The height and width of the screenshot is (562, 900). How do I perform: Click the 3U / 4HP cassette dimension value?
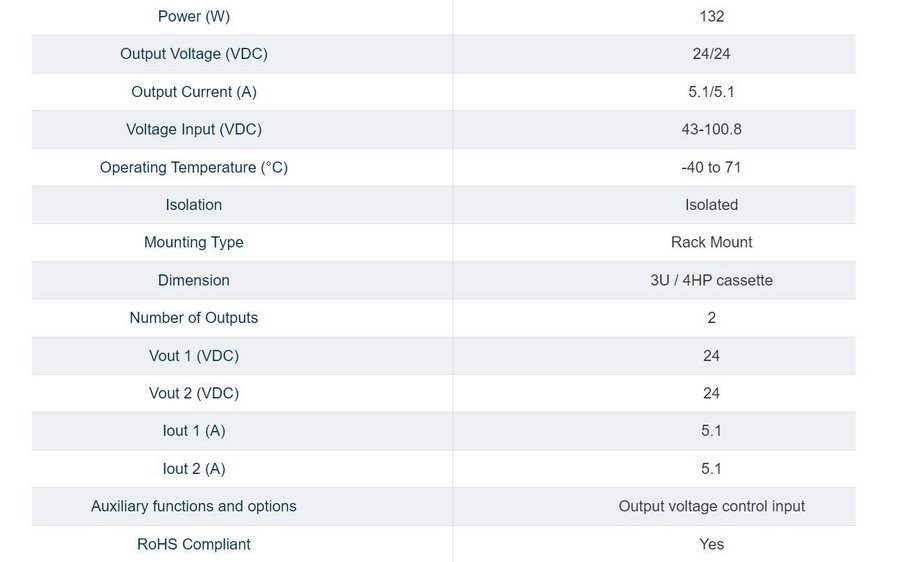pos(711,280)
